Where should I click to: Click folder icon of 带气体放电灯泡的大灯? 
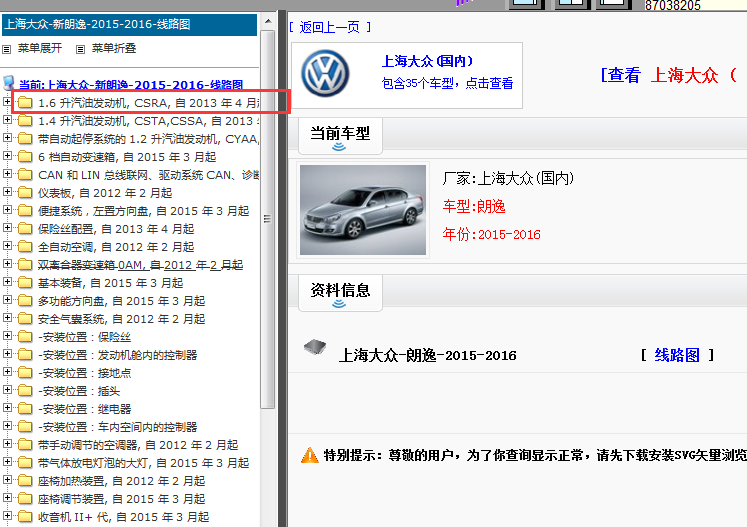click(x=25, y=463)
